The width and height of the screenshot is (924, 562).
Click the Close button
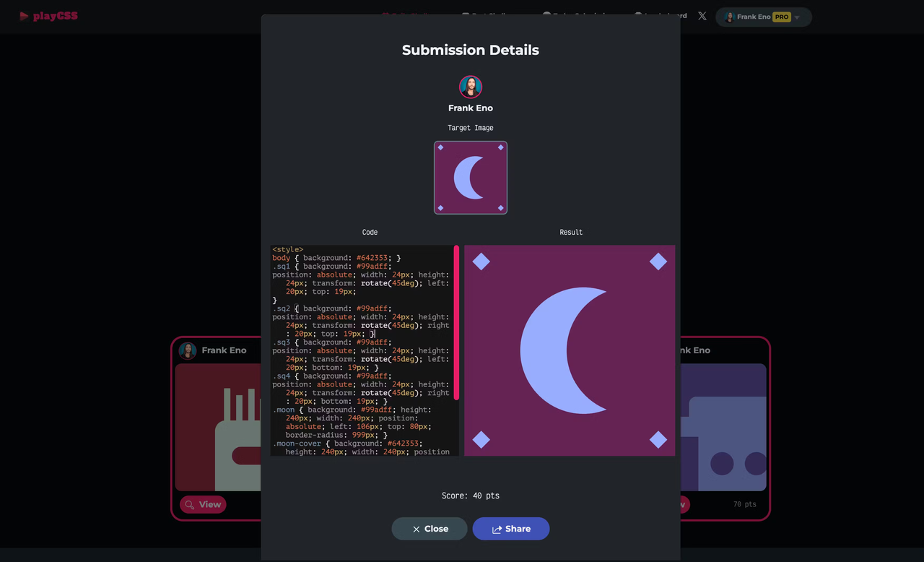[429, 529]
